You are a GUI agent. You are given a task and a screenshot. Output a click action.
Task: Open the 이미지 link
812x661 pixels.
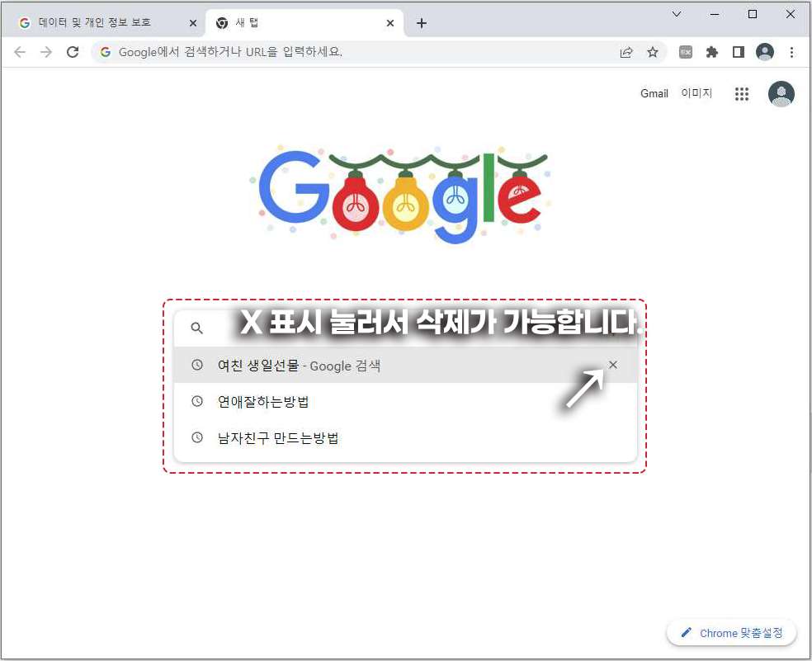[x=696, y=93]
